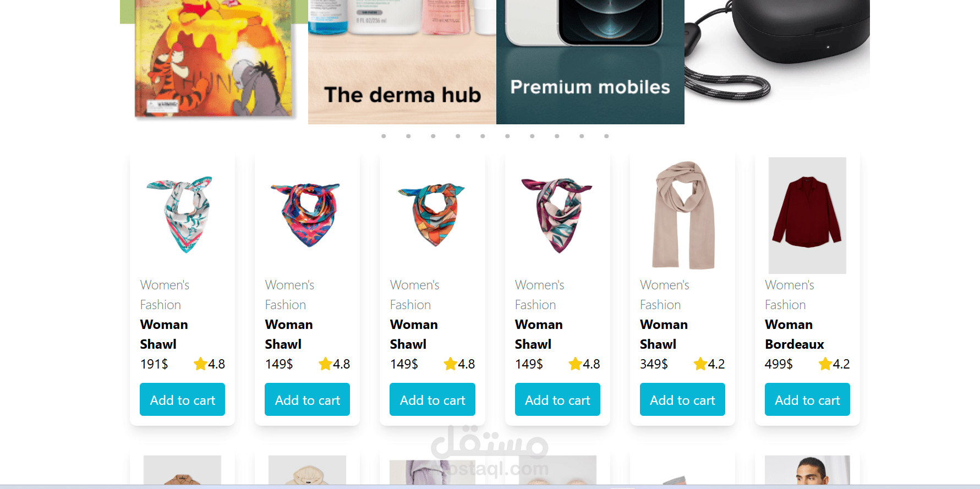
Task: Select the first carousel pagination dot
Action: [x=384, y=136]
